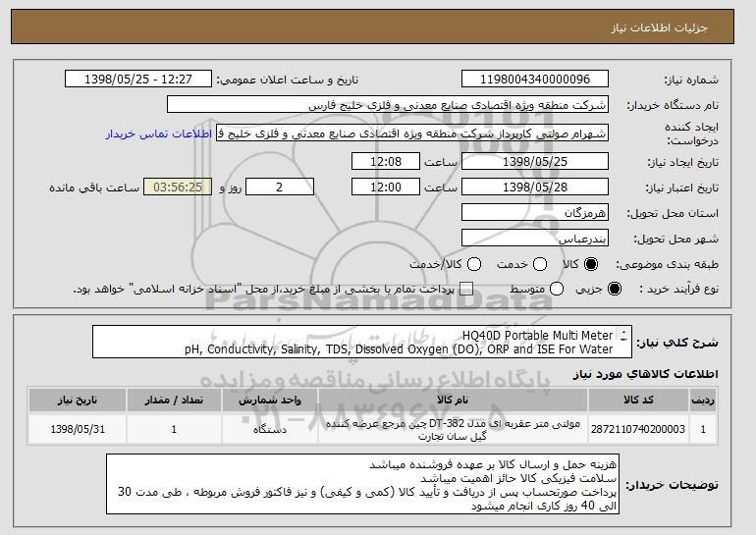
Task: Click the تاریخ نیاز column header
Action: pyautogui.click(x=78, y=401)
